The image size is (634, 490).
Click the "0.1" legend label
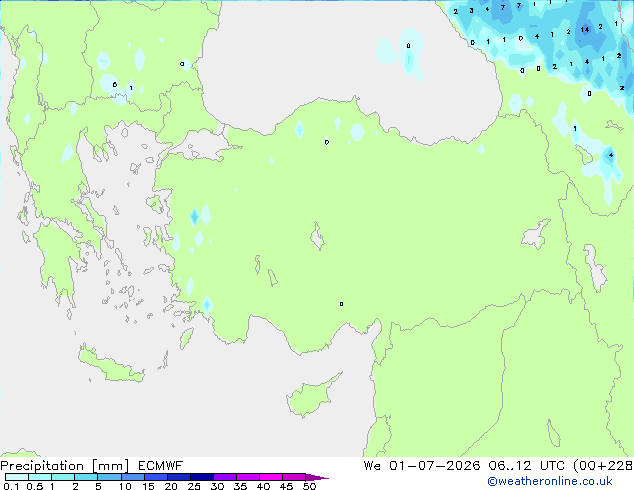pos(11,486)
